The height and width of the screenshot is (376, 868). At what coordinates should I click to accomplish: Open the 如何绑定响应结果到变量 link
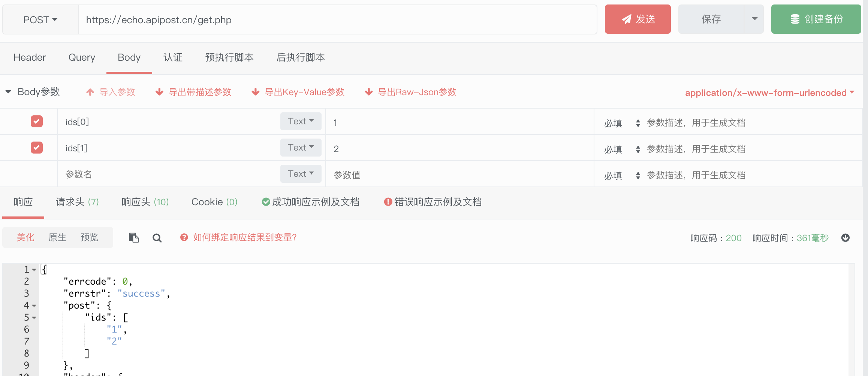point(245,237)
